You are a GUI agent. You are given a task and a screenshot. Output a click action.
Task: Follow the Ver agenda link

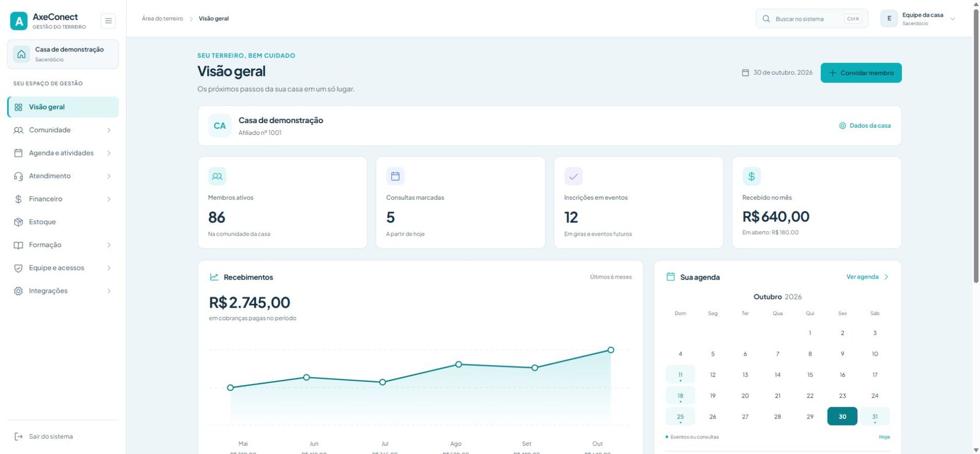click(867, 277)
